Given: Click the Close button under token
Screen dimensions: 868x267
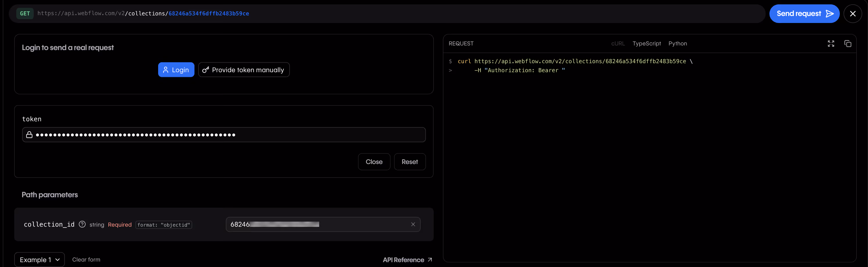Looking at the screenshot, I should pos(374,162).
